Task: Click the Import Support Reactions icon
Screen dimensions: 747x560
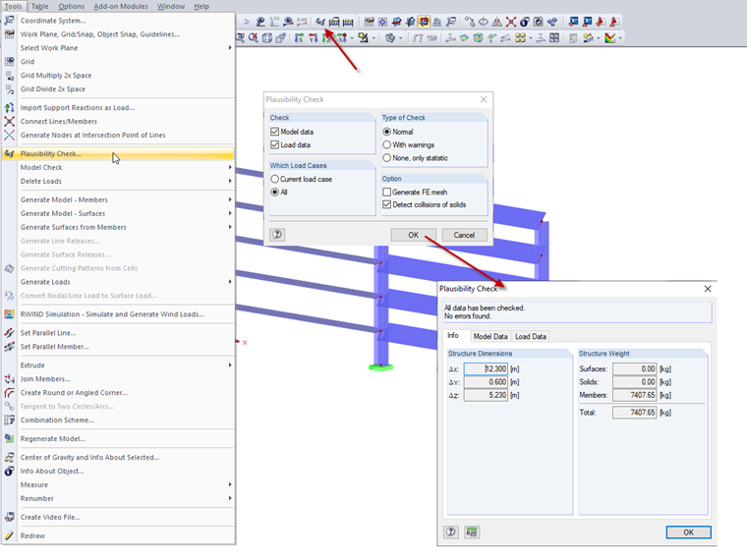Action: pos(9,108)
